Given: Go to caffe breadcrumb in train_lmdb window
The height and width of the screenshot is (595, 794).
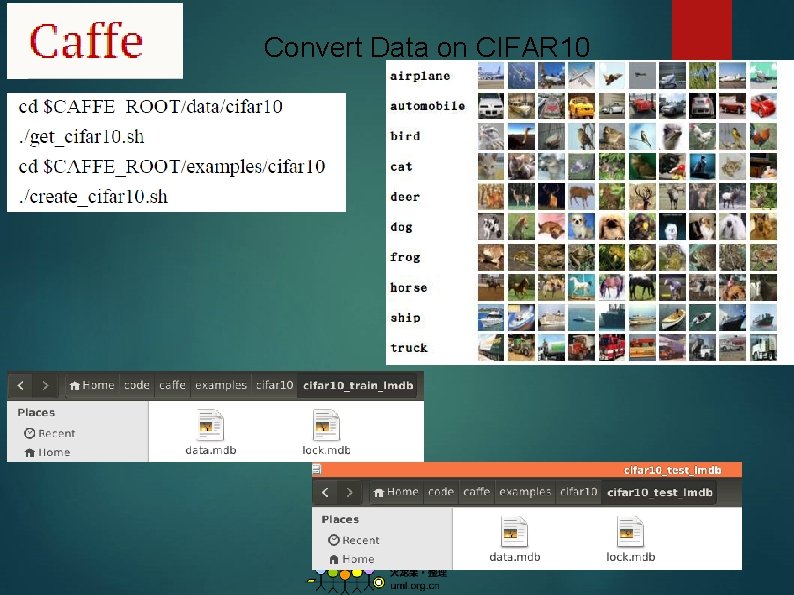Looking at the screenshot, I should (172, 385).
